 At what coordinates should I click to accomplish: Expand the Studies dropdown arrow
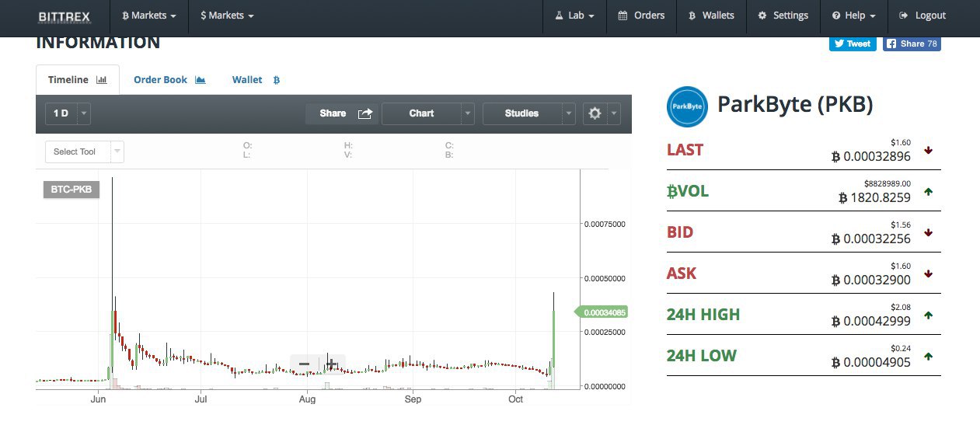pos(569,113)
